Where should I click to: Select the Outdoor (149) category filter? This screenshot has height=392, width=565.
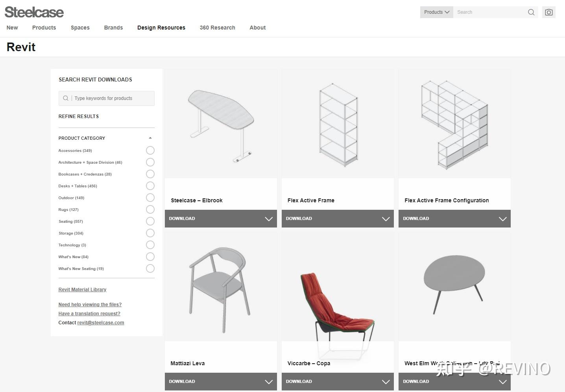[150, 198]
